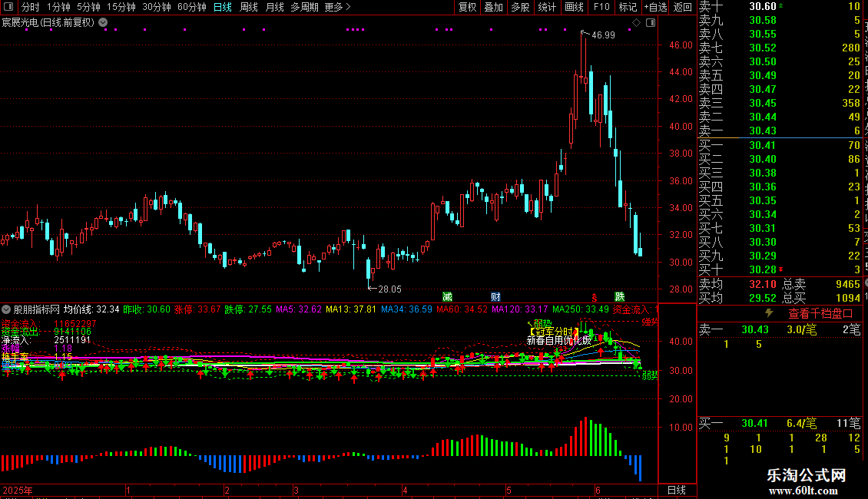Toggle the sidebar panel icon at top-left
This screenshot has width=868, height=499.
click(8, 7)
